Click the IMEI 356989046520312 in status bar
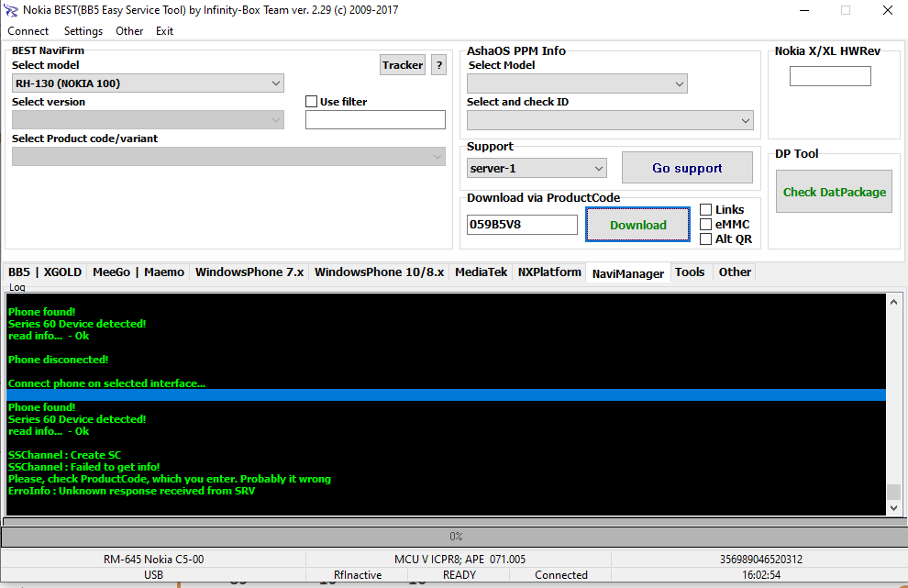908x588 pixels. tap(761, 559)
